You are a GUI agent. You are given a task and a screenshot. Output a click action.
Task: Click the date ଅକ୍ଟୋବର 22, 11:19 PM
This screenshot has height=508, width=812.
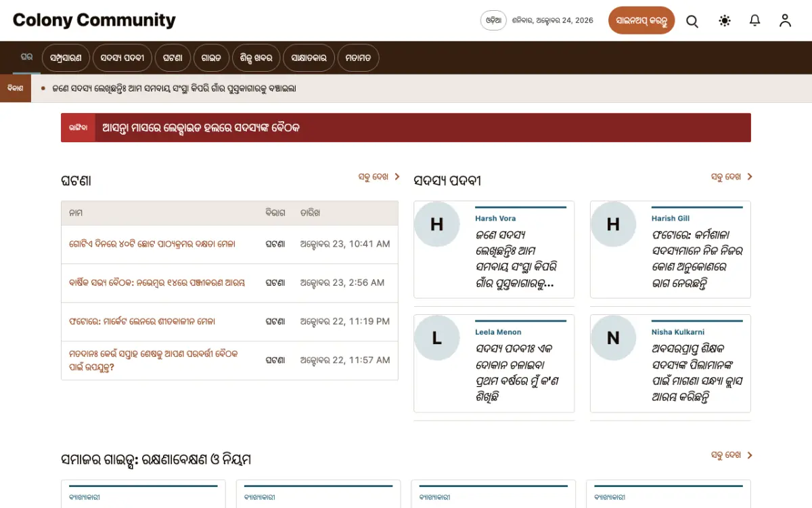tap(345, 321)
